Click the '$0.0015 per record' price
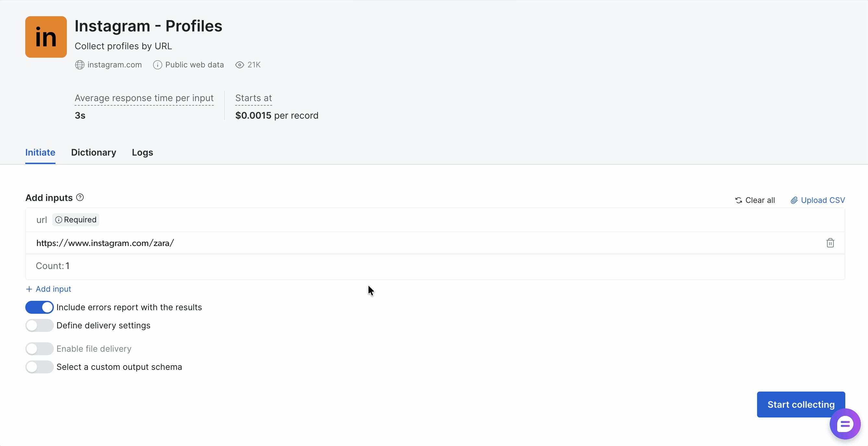Viewport: 868px width, 446px height. click(277, 115)
